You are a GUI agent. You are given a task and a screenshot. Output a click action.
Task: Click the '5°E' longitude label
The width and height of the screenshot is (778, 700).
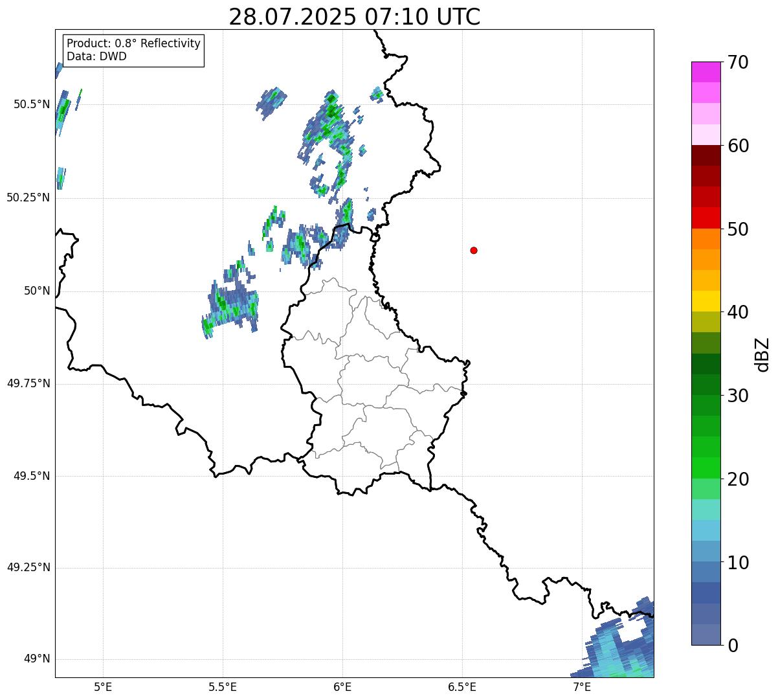103,686
